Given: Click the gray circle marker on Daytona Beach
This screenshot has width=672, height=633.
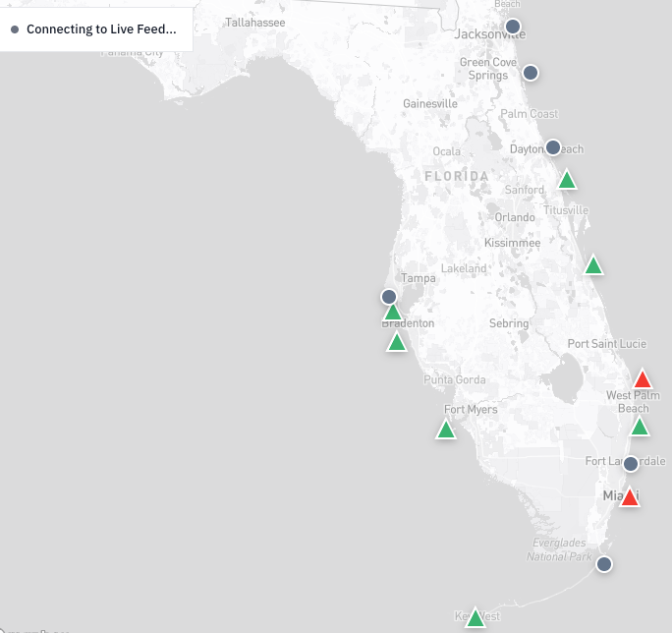Looking at the screenshot, I should [553, 147].
